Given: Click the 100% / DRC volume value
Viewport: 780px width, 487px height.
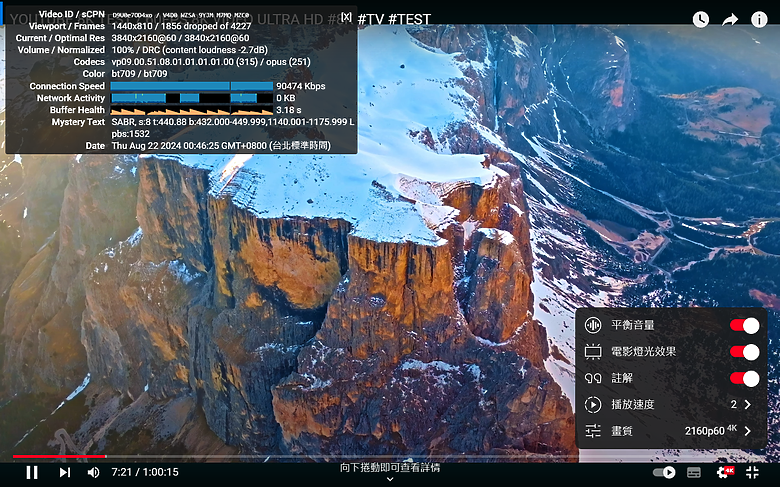Looking at the screenshot, I should coord(190,50).
